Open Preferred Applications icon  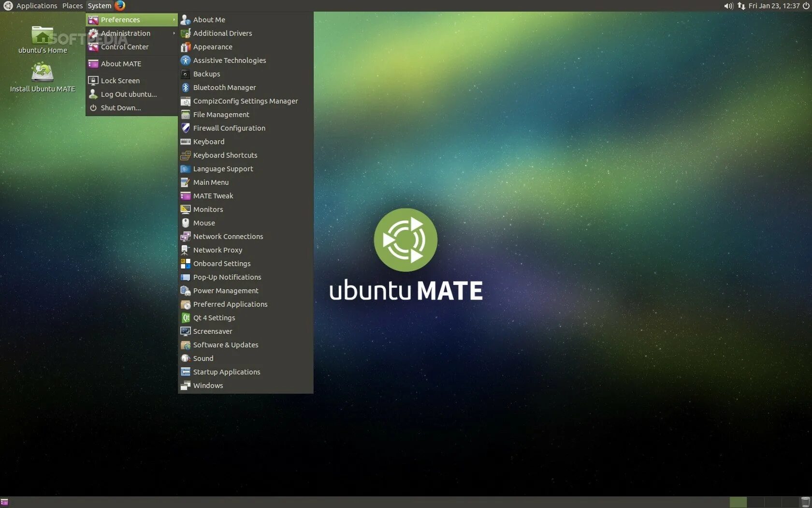tap(186, 304)
